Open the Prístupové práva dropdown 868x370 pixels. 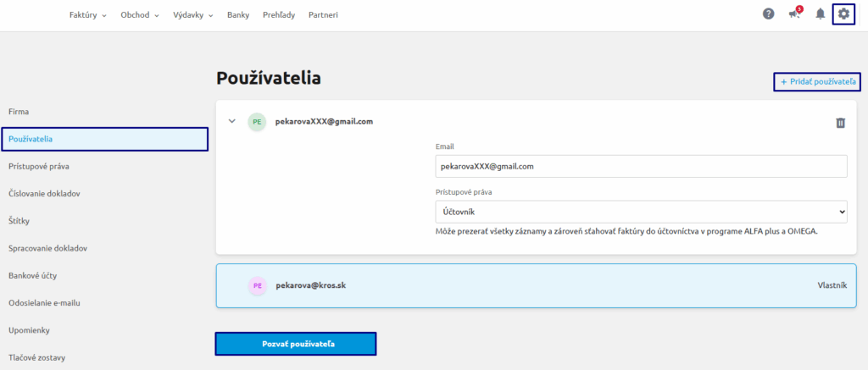pyautogui.click(x=641, y=212)
